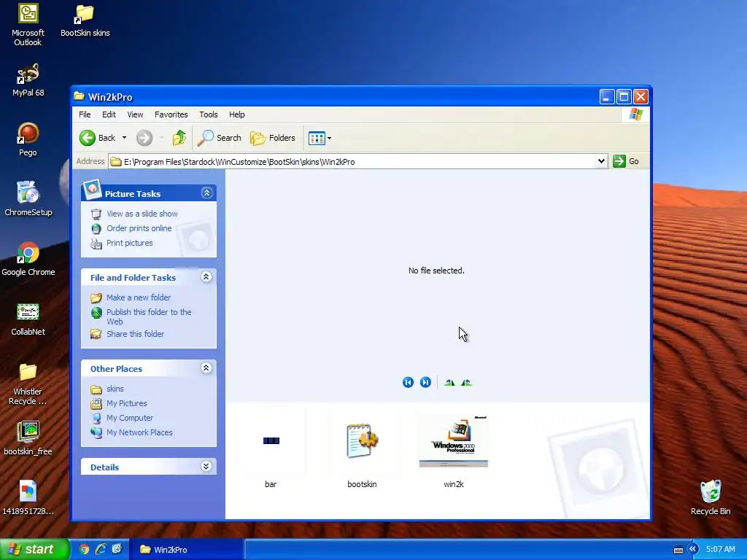Open the View menu
747x560 pixels.
click(135, 114)
